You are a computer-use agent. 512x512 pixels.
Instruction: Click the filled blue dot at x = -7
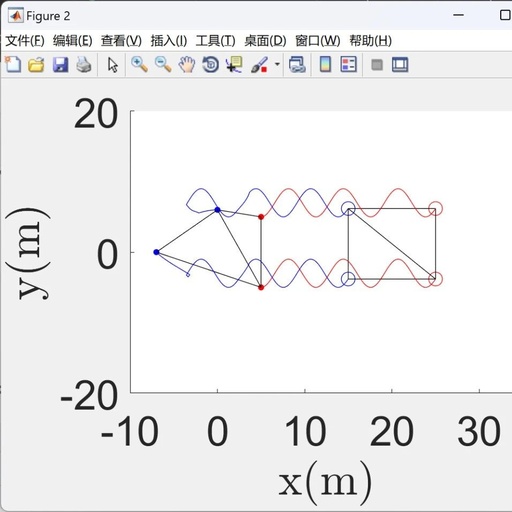point(156,252)
